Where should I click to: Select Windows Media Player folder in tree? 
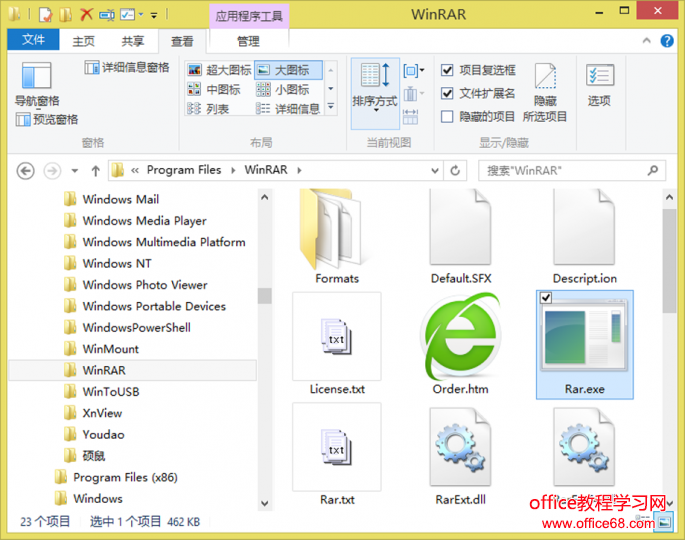coord(144,221)
